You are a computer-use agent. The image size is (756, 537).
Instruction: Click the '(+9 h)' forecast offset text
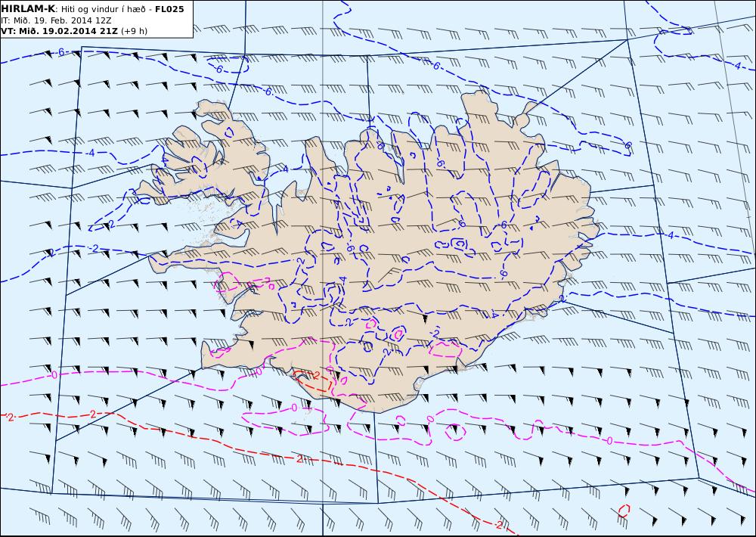point(134,31)
